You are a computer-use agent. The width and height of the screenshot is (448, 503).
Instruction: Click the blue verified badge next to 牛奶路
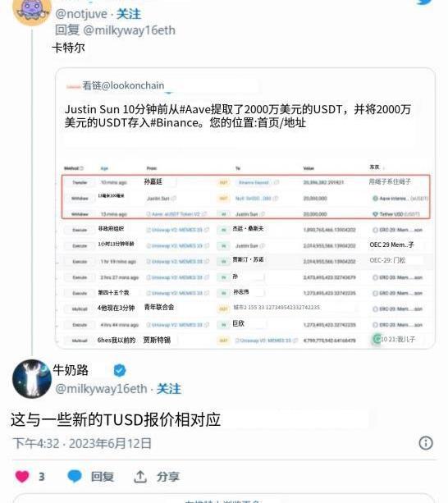pyautogui.click(x=120, y=371)
